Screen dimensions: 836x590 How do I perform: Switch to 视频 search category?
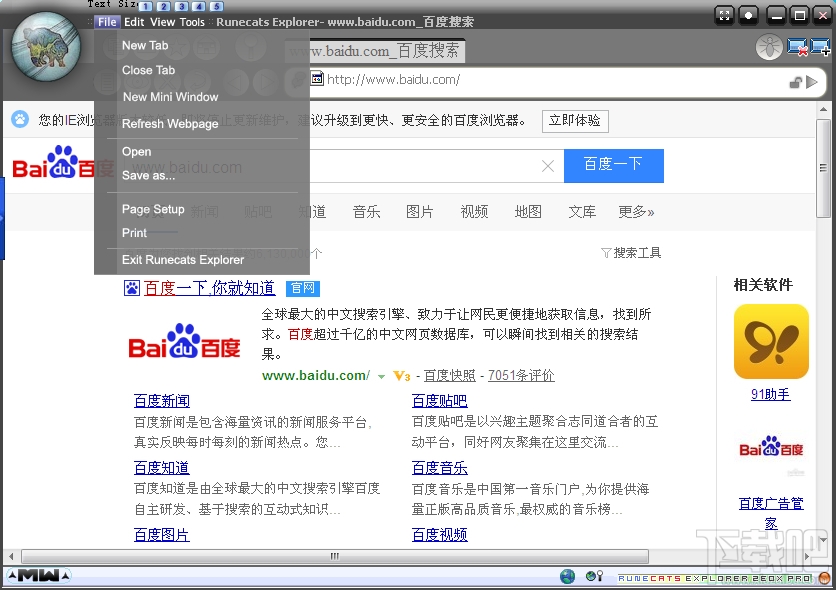click(474, 212)
